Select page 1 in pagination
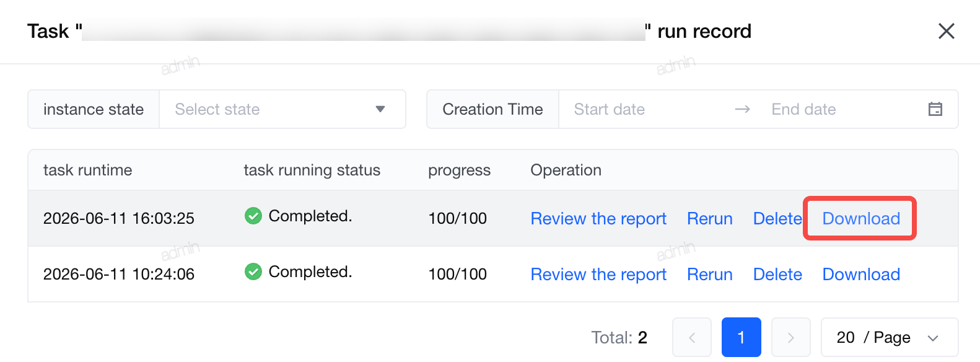Viewport: 980px width, 362px height. pyautogui.click(x=742, y=337)
